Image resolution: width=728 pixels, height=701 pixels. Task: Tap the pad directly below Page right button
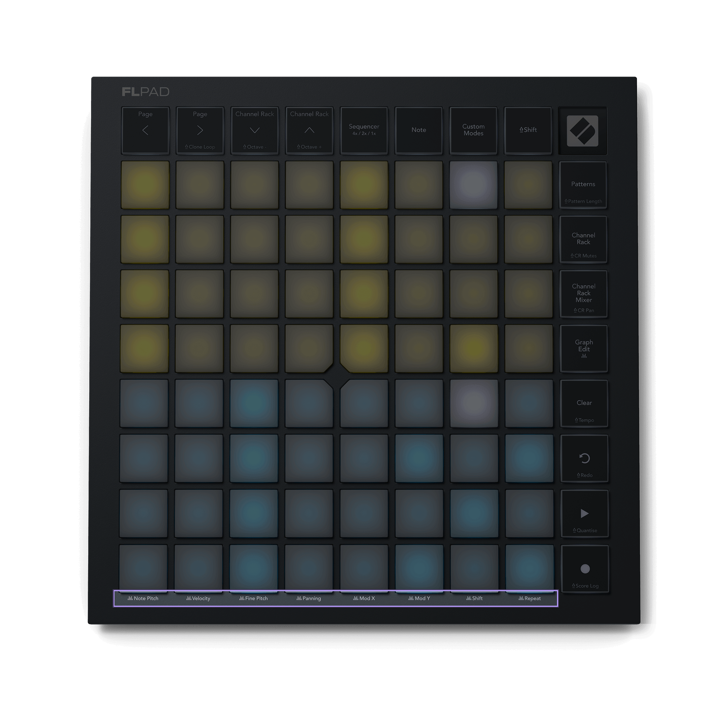coord(200,184)
